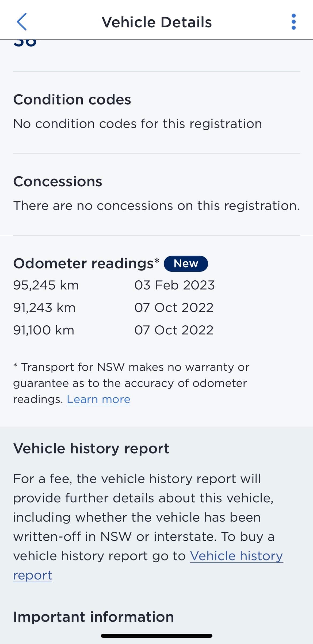Select the 91,100 km odometer reading

point(44,330)
